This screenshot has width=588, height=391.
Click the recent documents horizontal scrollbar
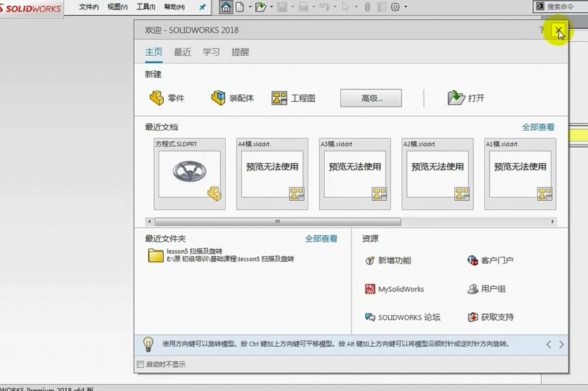pyautogui.click(x=277, y=221)
